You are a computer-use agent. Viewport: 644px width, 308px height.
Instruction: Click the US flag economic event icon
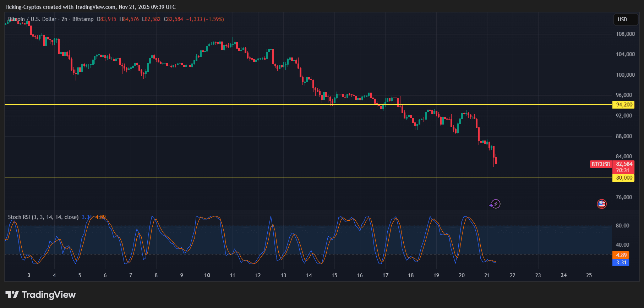pos(601,204)
